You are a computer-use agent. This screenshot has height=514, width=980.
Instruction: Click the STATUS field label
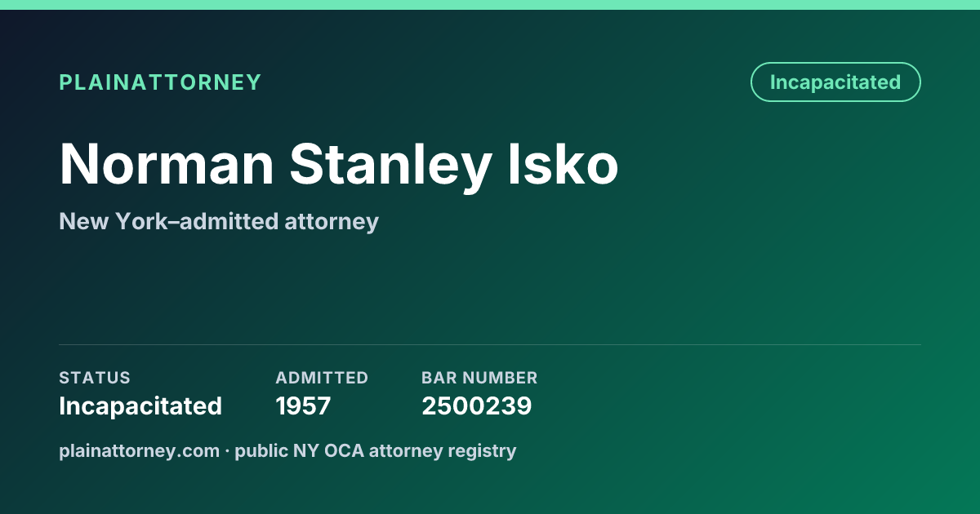(95, 378)
